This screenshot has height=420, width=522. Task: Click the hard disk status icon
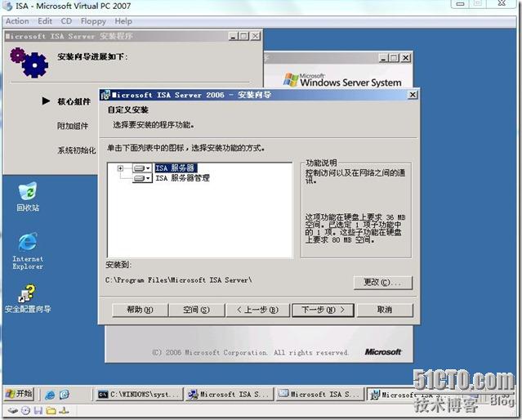click(13, 411)
